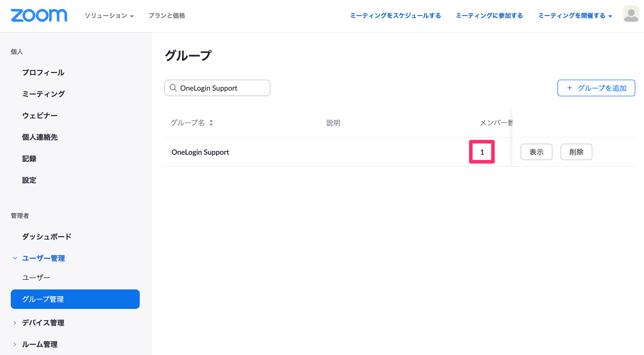Click the Zoom logo
This screenshot has width=644, height=355.
point(39,15)
